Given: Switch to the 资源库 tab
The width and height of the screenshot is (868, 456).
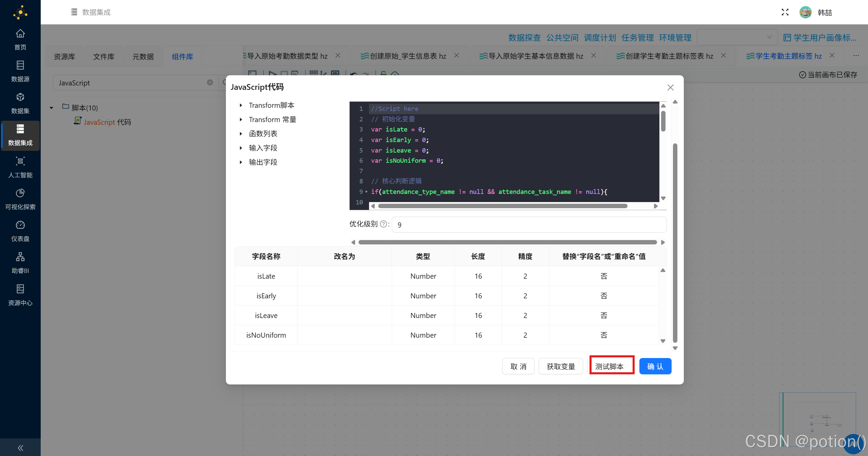Looking at the screenshot, I should [x=64, y=56].
